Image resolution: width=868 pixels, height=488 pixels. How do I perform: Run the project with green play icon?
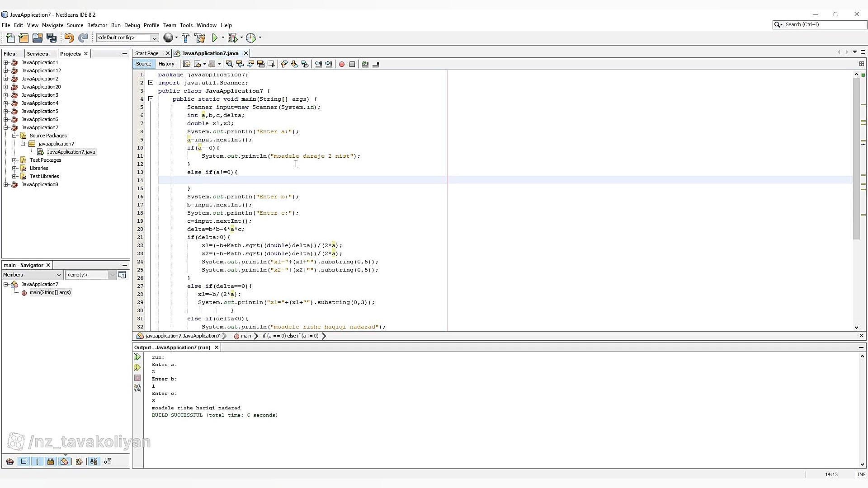215,38
